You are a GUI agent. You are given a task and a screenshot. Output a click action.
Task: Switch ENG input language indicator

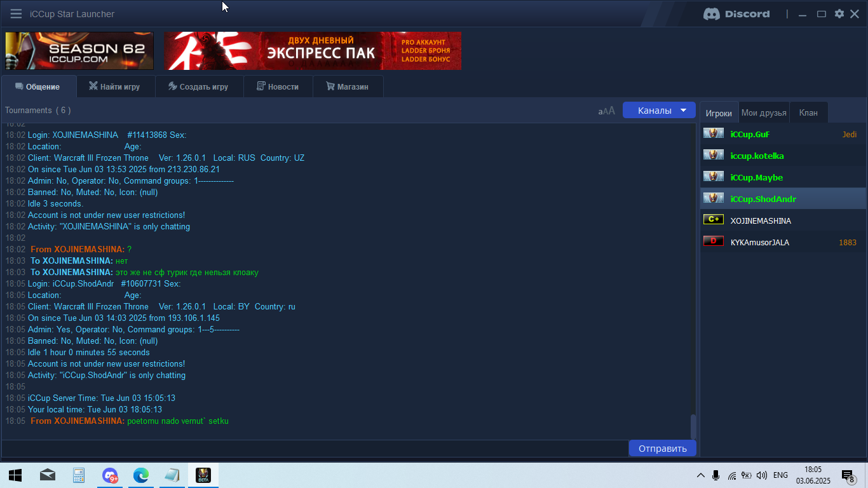click(780, 475)
